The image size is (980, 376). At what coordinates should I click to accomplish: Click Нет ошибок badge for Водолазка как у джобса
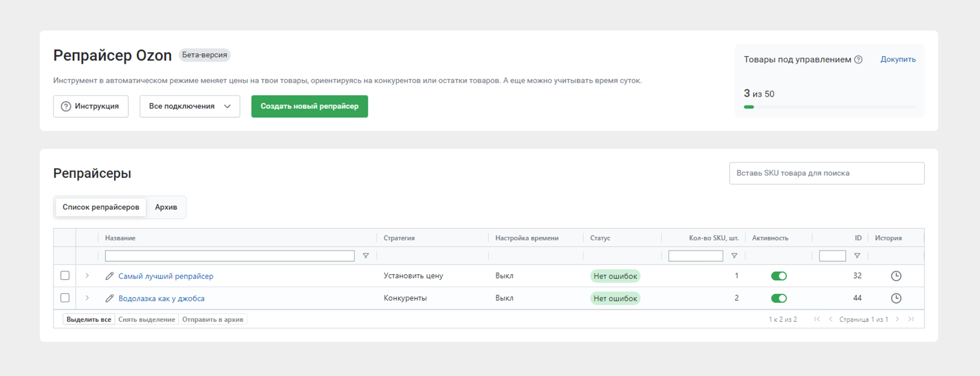[615, 299]
